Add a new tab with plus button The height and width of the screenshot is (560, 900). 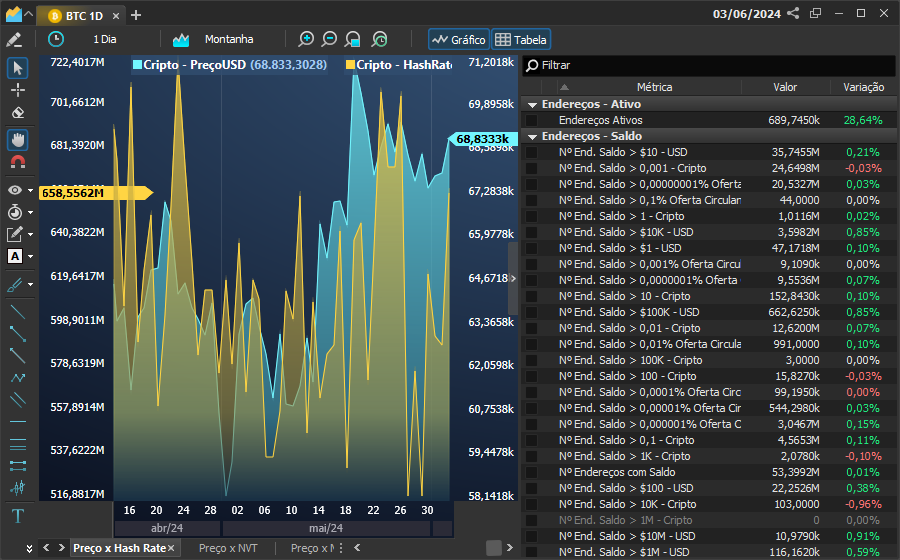point(136,15)
